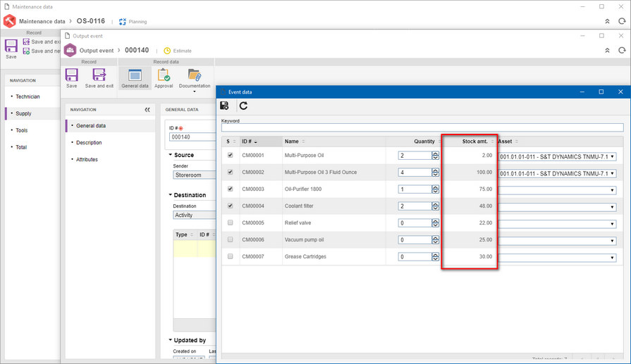Viewport: 631px width, 364px height.
Task: Click the Keyword search field
Action: tap(422, 127)
